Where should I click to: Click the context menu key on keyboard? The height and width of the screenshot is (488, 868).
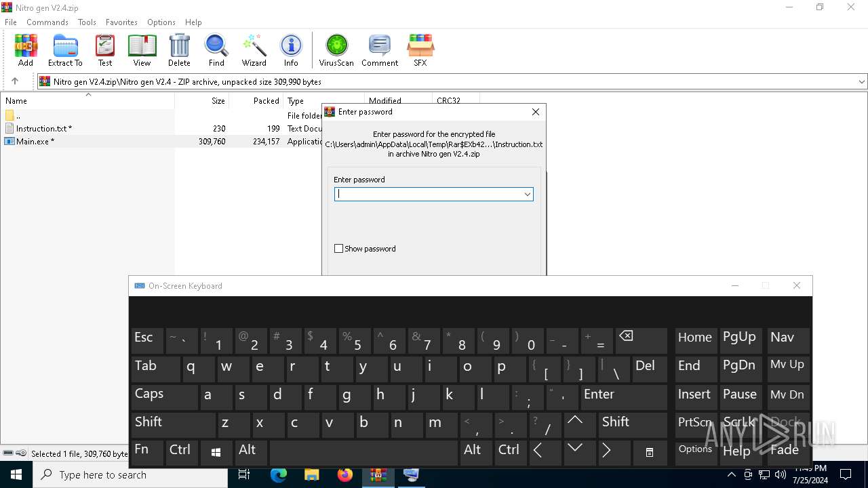coord(650,452)
